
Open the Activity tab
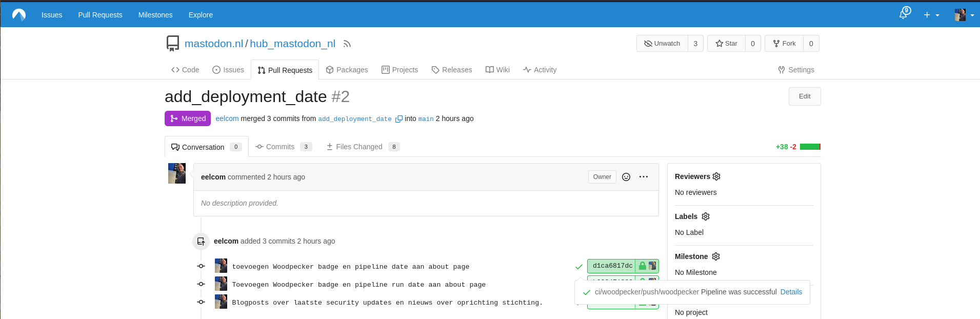point(540,70)
